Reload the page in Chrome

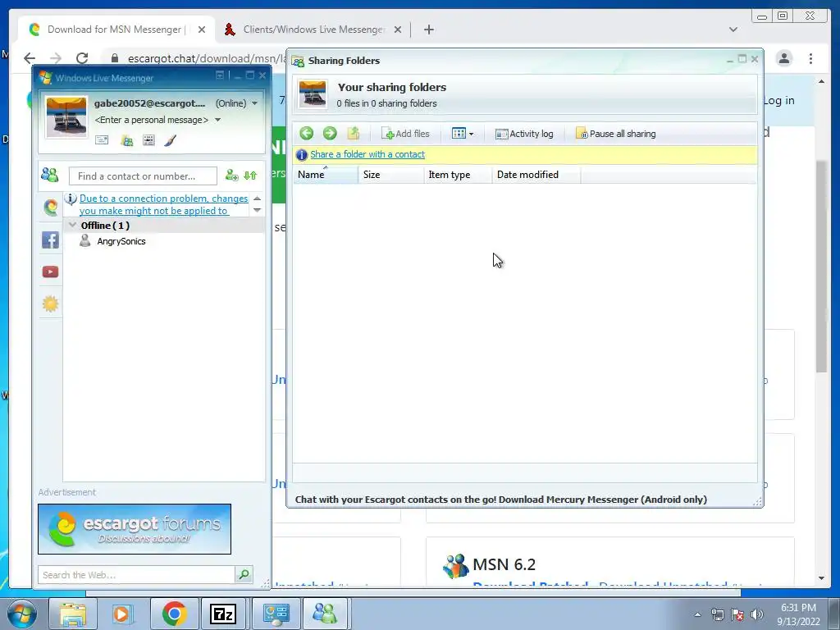(x=82, y=58)
